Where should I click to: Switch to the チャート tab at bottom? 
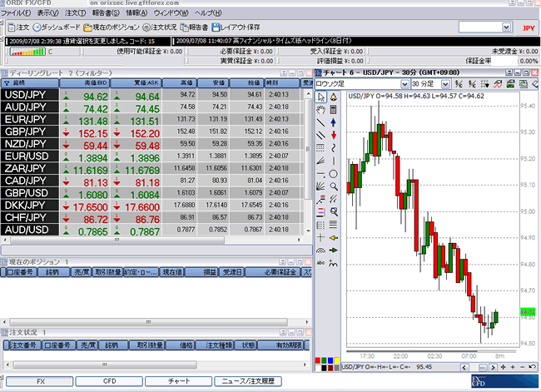pyautogui.click(x=179, y=381)
